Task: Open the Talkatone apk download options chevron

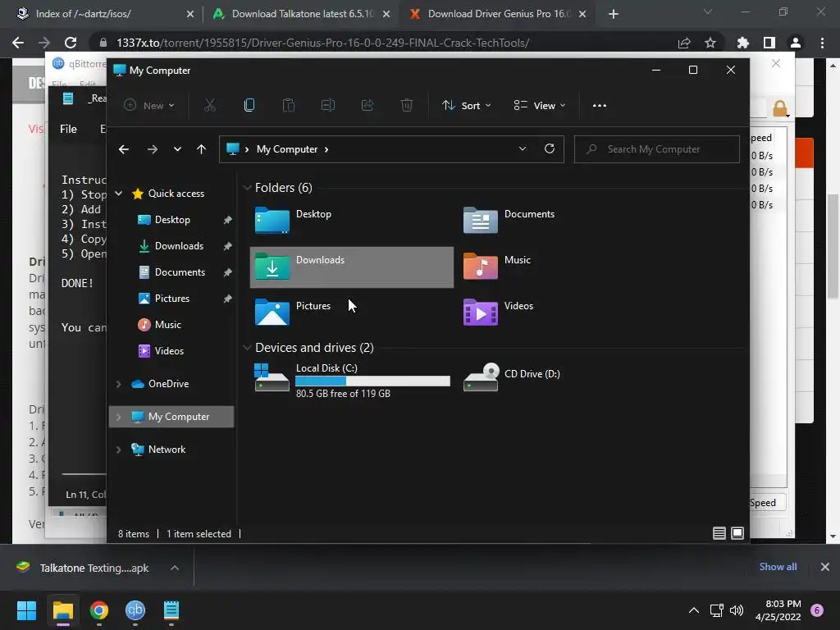Action: click(x=175, y=568)
